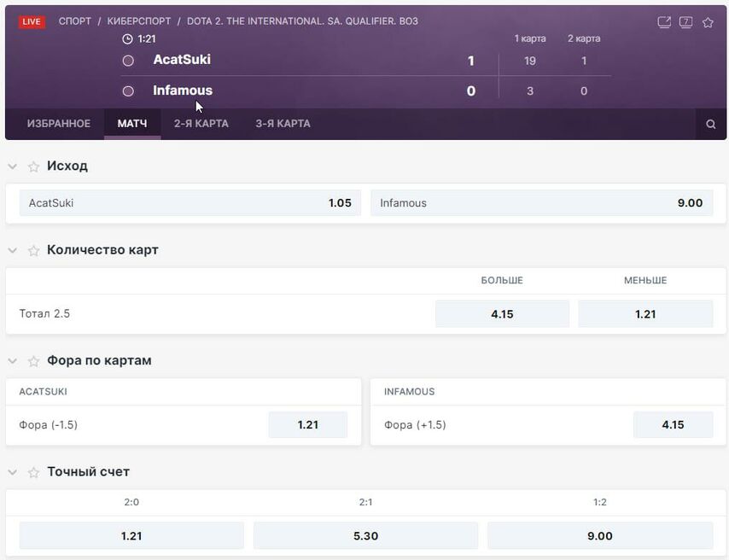Click the Тотал 2.5 row label
This screenshot has height=560, width=729.
coord(44,313)
